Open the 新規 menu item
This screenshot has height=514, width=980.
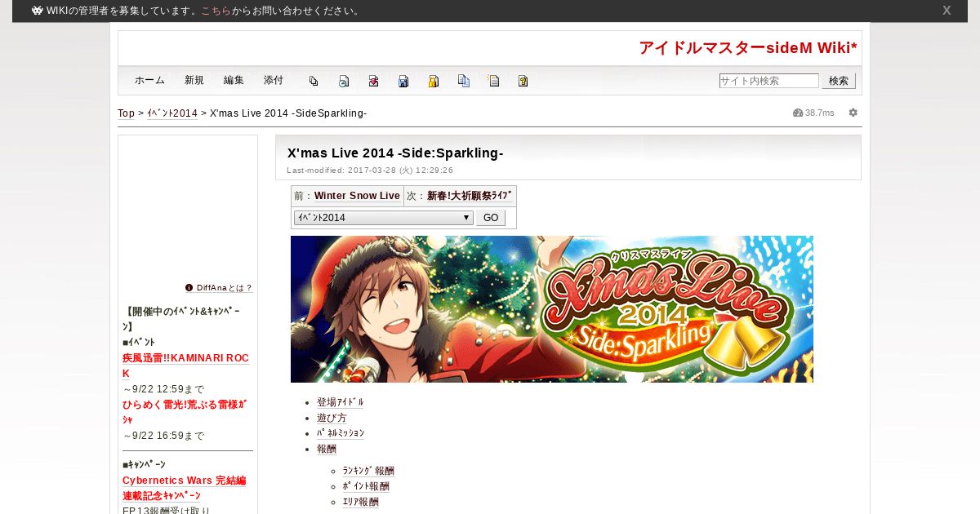click(x=194, y=80)
